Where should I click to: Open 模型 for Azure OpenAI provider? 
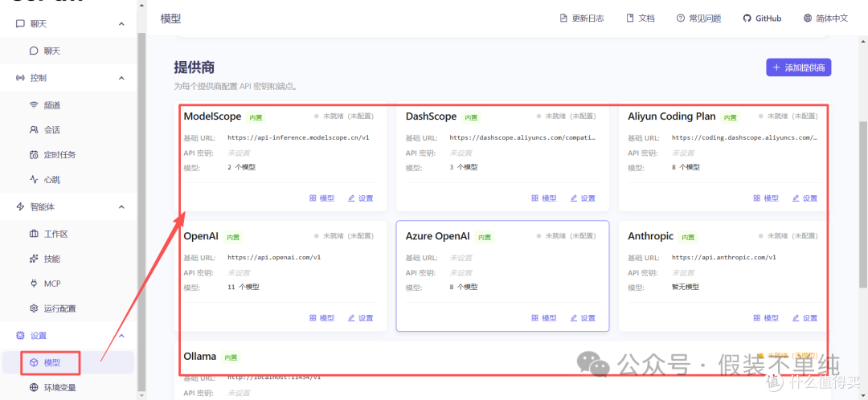[x=543, y=317]
